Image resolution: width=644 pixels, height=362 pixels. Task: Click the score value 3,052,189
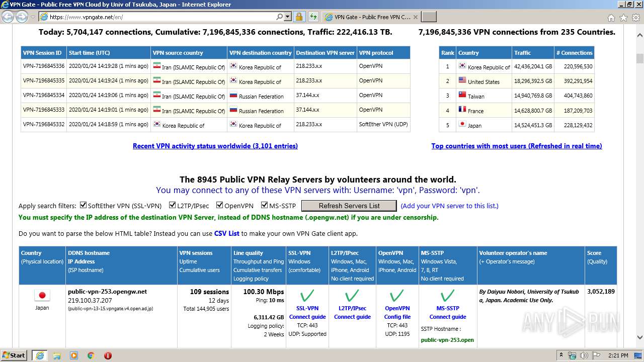pyautogui.click(x=601, y=292)
